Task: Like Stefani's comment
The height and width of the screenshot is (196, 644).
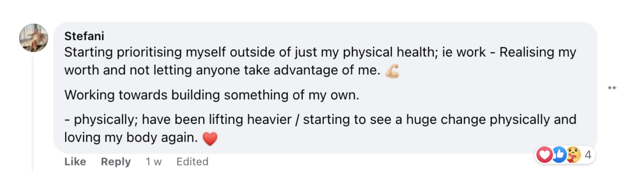Action: click(x=75, y=162)
